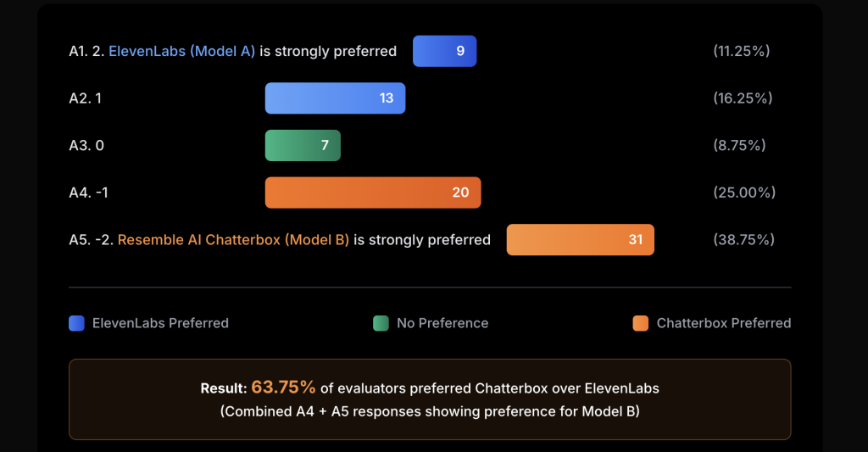Click the green A3 bar showing 7
Viewport: 868px width, 452px height.
pyautogui.click(x=303, y=145)
